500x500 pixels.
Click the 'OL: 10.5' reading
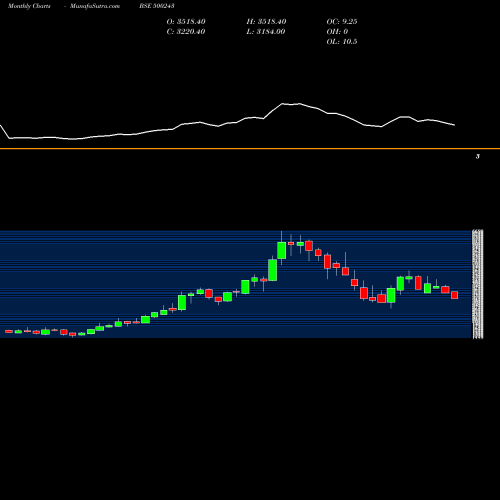tap(342, 42)
